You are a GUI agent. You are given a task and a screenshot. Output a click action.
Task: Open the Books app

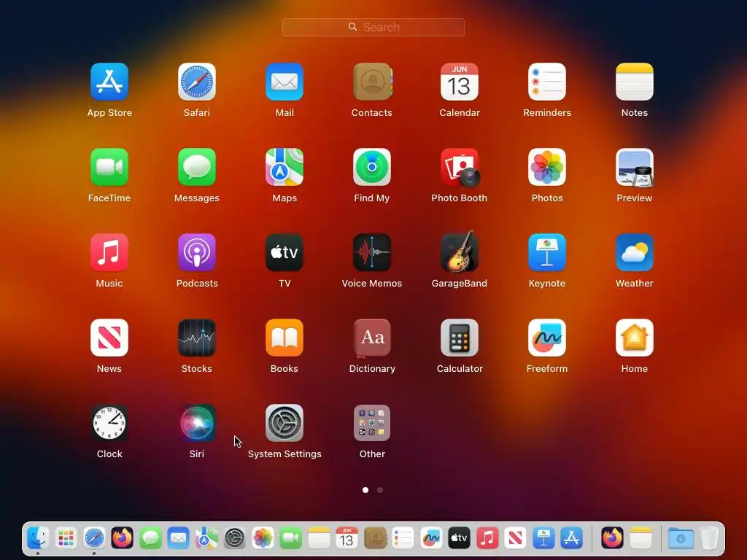(285, 338)
